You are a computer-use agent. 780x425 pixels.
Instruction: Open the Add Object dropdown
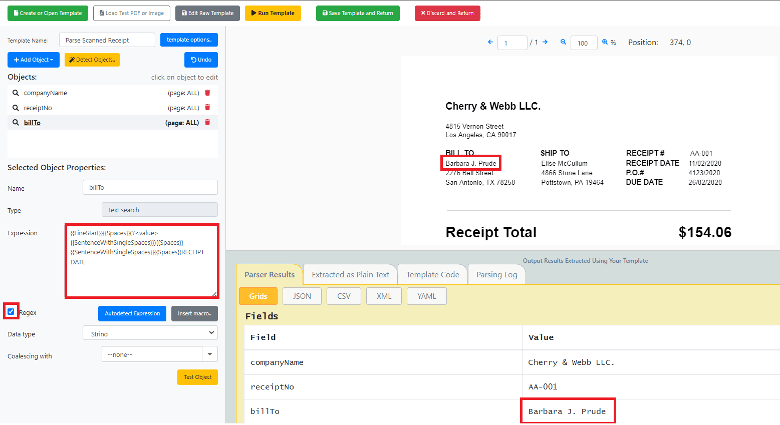point(33,60)
